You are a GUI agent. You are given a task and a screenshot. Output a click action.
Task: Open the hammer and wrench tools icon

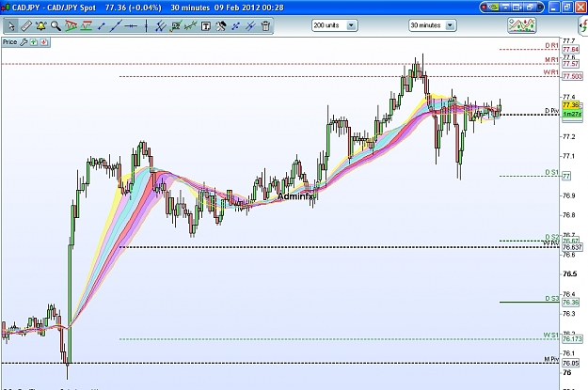click(x=220, y=26)
